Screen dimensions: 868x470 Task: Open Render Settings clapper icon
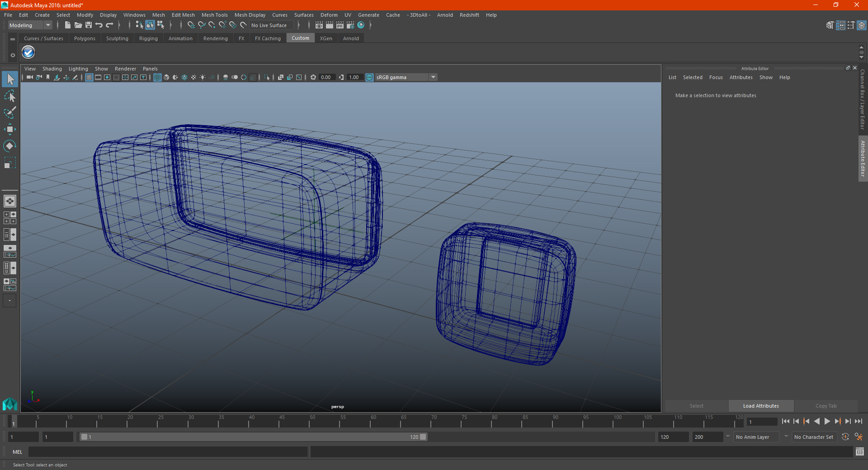coord(350,25)
